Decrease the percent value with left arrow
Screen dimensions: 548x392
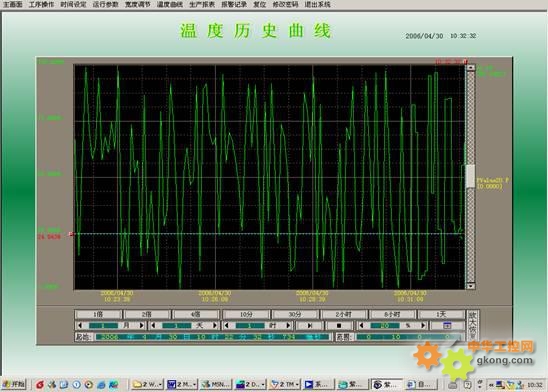pos(361,326)
